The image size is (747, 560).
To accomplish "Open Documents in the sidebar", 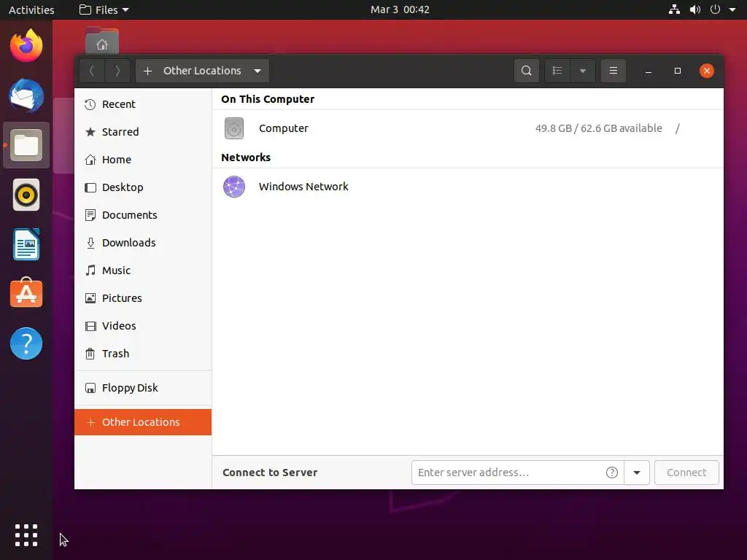I will [x=143, y=215].
